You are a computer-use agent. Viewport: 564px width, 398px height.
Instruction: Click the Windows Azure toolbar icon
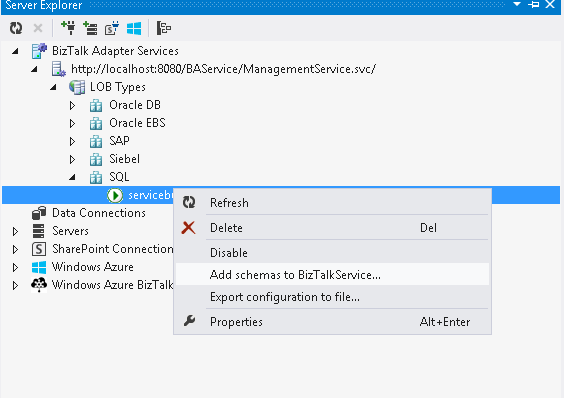[x=134, y=28]
